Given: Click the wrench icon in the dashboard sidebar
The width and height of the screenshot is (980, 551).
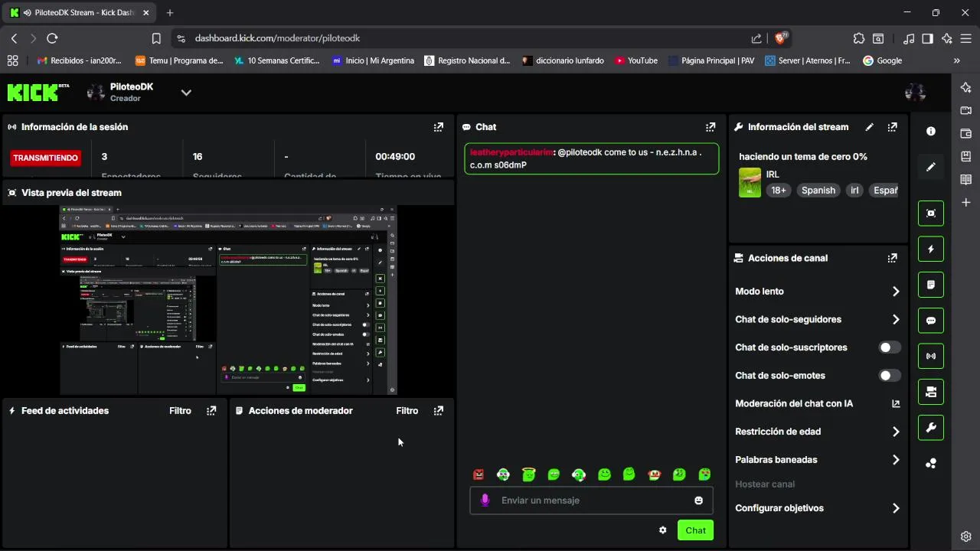Looking at the screenshot, I should click(931, 428).
